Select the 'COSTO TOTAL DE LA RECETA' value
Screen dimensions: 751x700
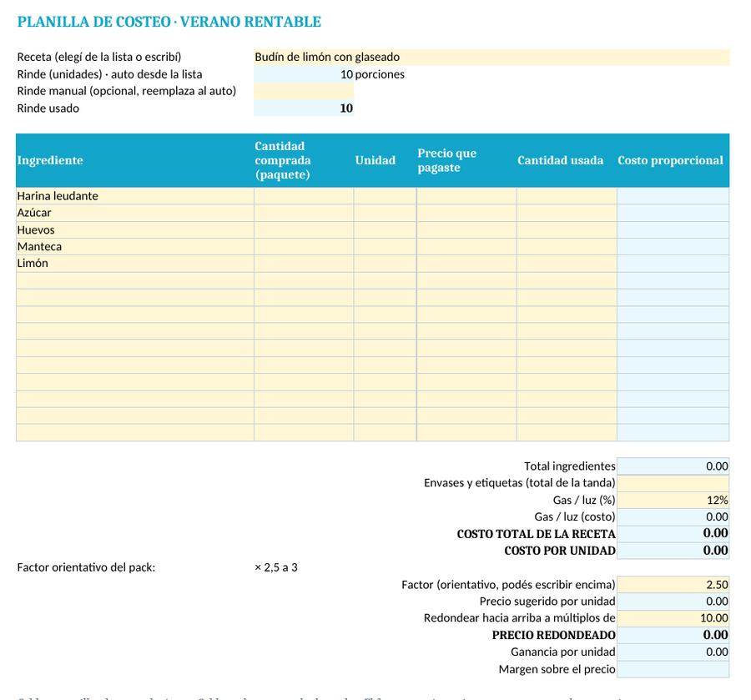click(x=673, y=534)
